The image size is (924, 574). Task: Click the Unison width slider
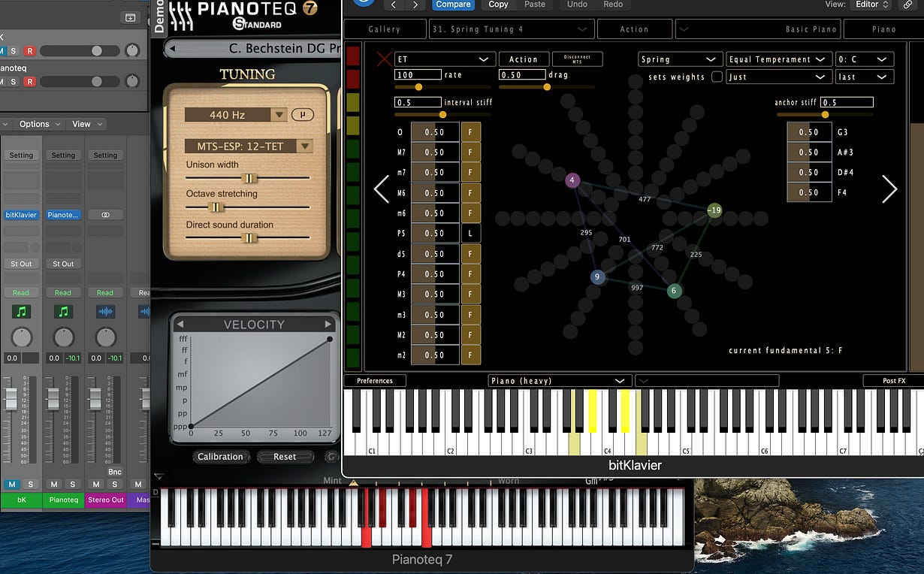tap(248, 178)
